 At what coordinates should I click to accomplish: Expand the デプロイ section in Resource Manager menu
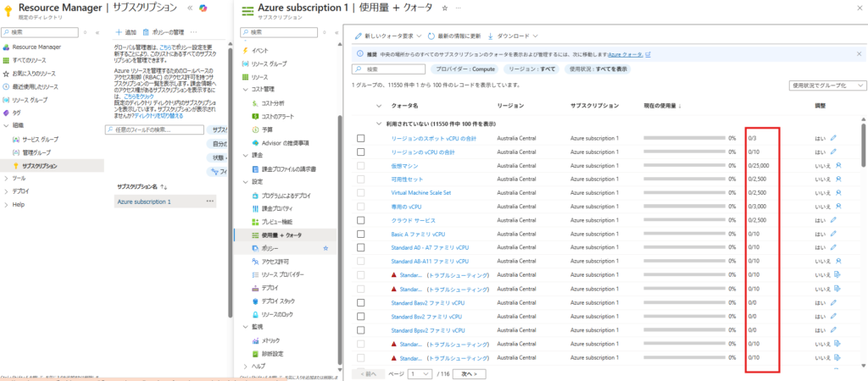pos(6,191)
